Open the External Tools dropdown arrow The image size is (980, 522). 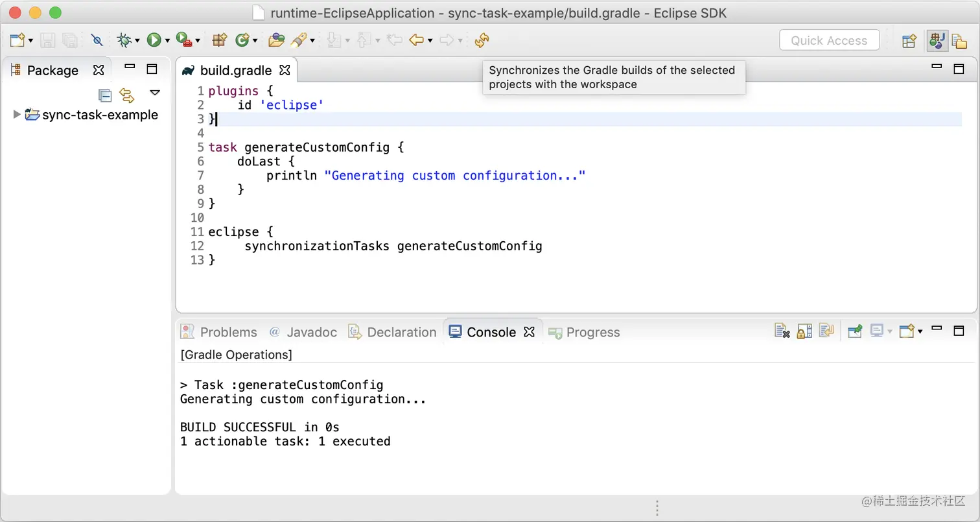(x=197, y=41)
